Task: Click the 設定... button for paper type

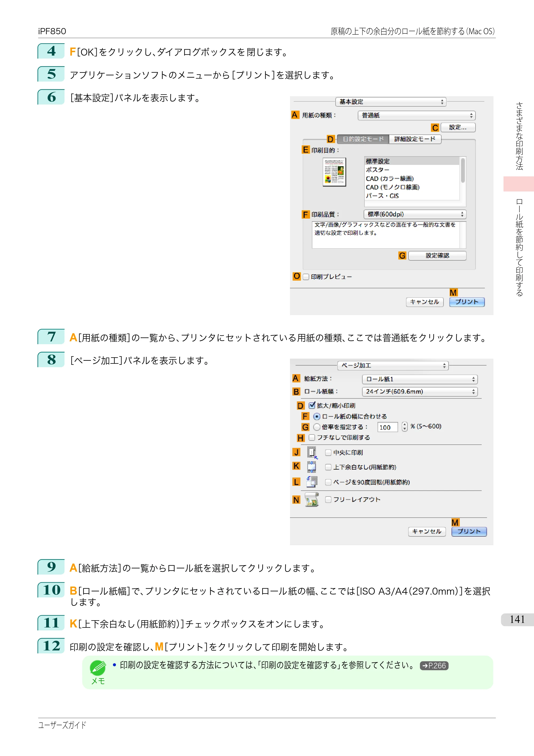Action: tap(458, 127)
